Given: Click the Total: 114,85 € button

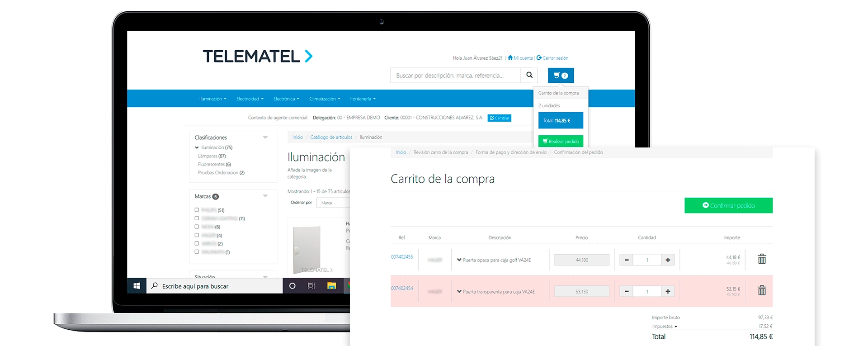Looking at the screenshot, I should click(x=561, y=121).
